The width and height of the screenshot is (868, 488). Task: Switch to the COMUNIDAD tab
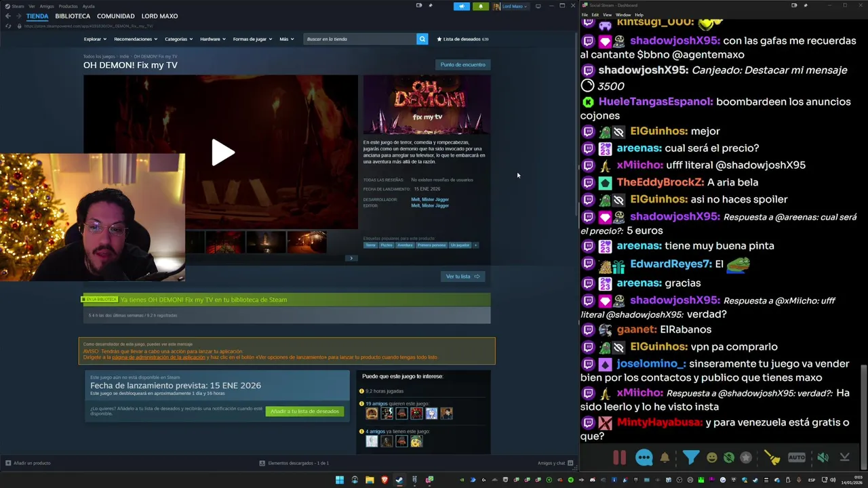tap(115, 16)
